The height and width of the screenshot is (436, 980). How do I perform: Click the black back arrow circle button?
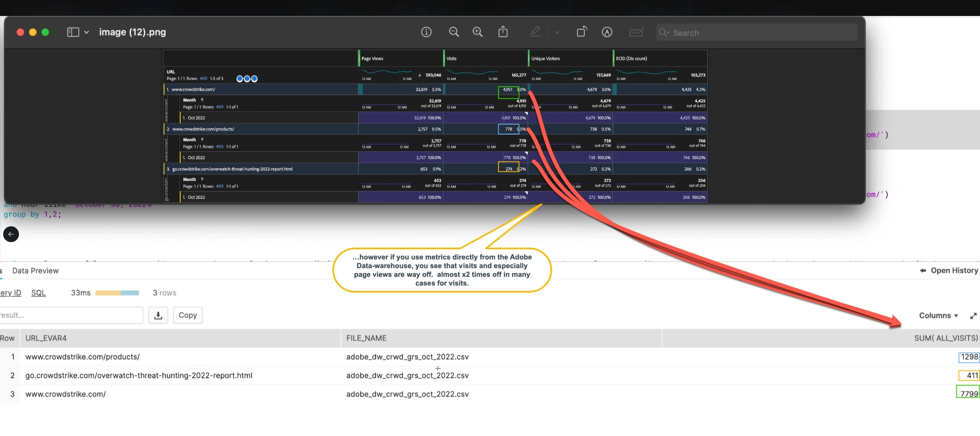coord(11,234)
